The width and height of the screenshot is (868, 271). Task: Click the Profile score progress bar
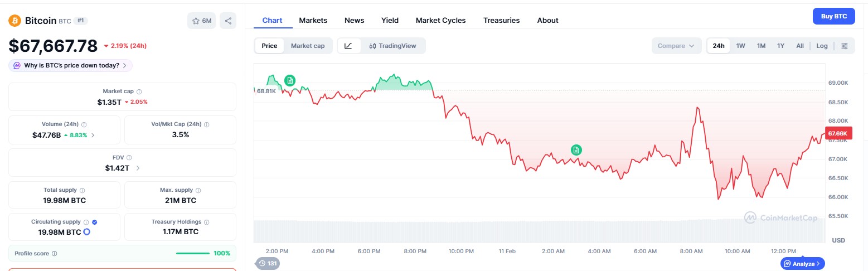tap(193, 253)
